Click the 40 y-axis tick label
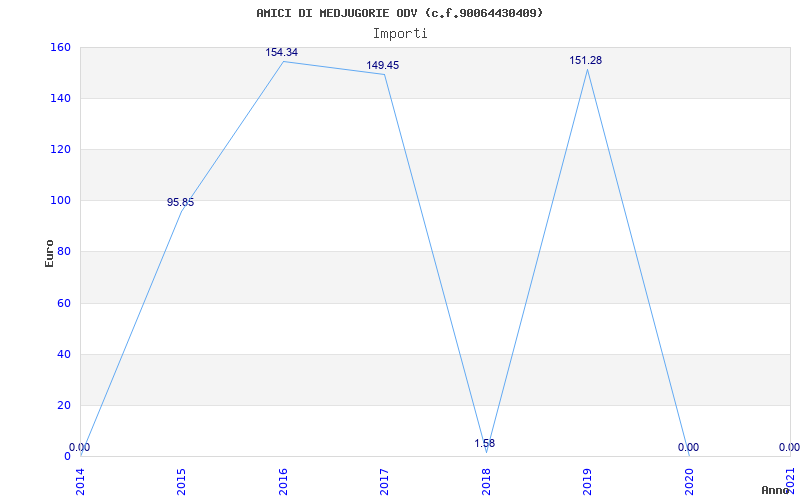 (x=64, y=355)
